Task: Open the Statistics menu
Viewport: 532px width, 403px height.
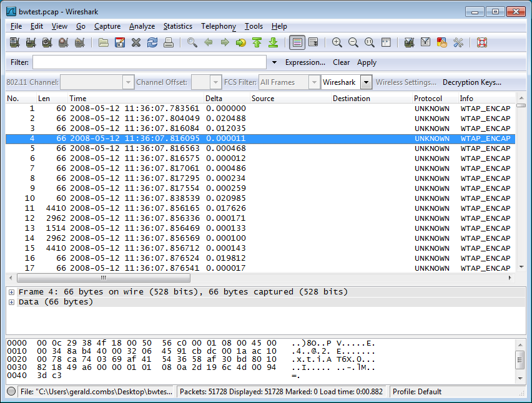Action: tap(178, 26)
